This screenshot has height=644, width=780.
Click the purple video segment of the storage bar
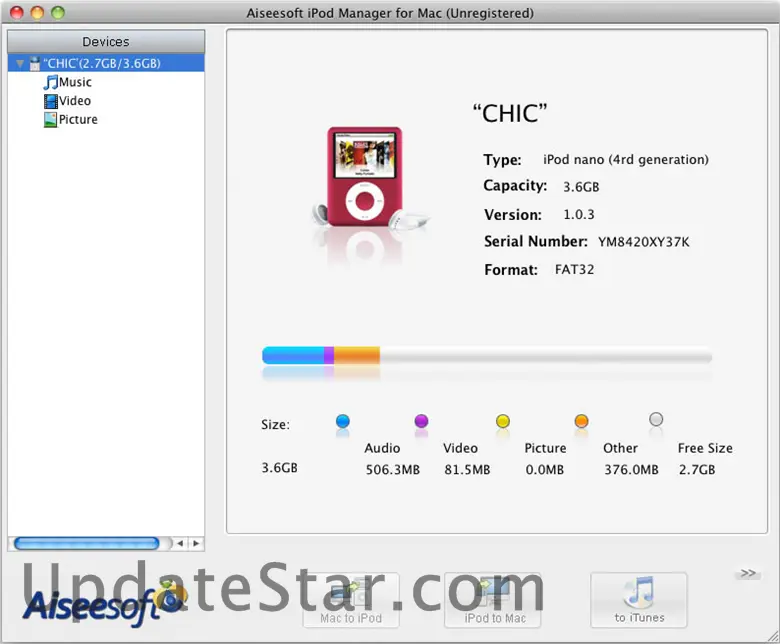click(x=329, y=356)
